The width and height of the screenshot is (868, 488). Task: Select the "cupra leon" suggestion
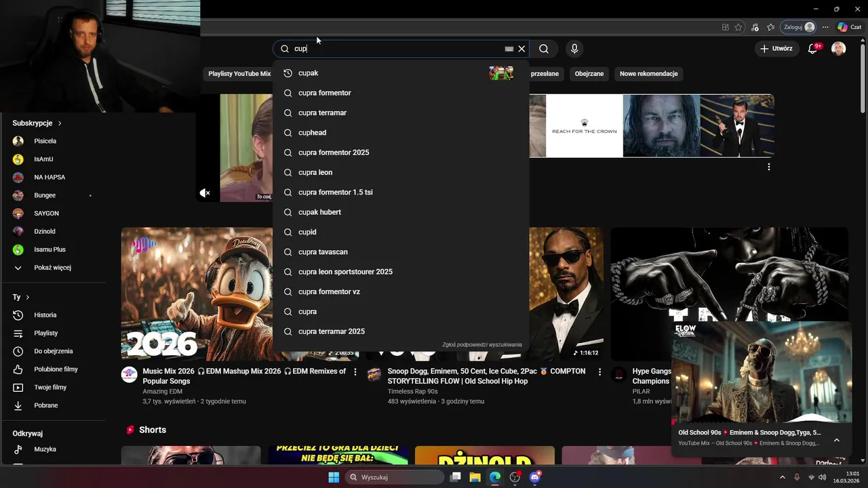(401, 172)
